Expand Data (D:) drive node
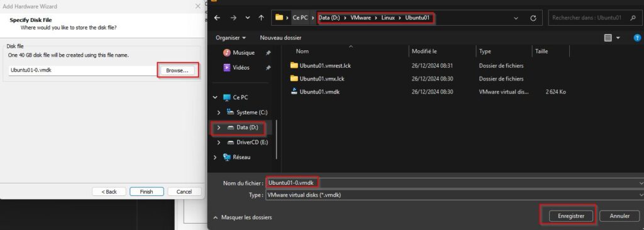Screen dimensions: 644x230 218,128
